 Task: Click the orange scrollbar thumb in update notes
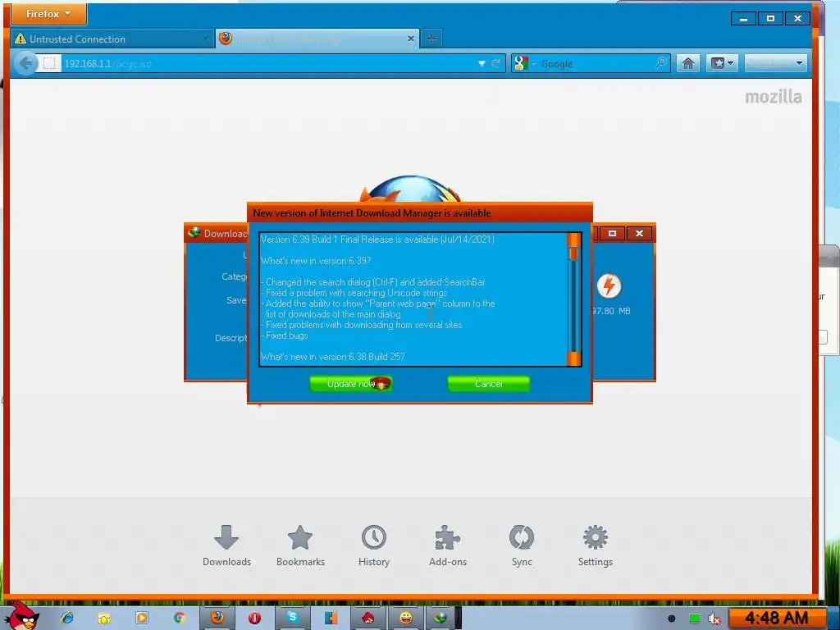click(x=573, y=253)
